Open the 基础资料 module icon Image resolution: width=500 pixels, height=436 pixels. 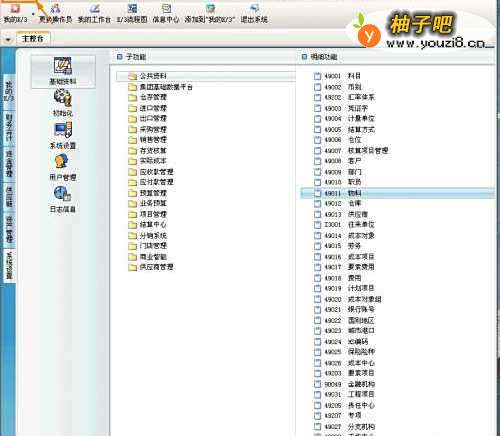tap(63, 71)
